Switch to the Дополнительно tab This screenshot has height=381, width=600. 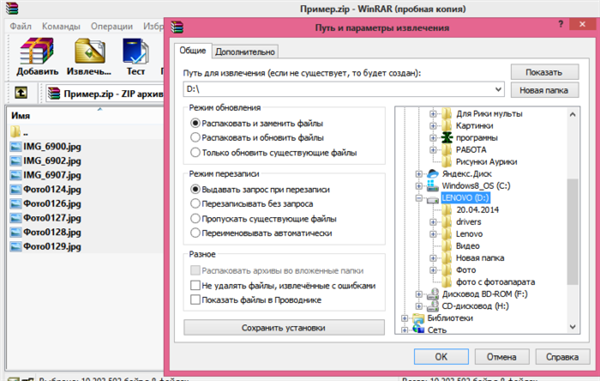click(x=245, y=52)
